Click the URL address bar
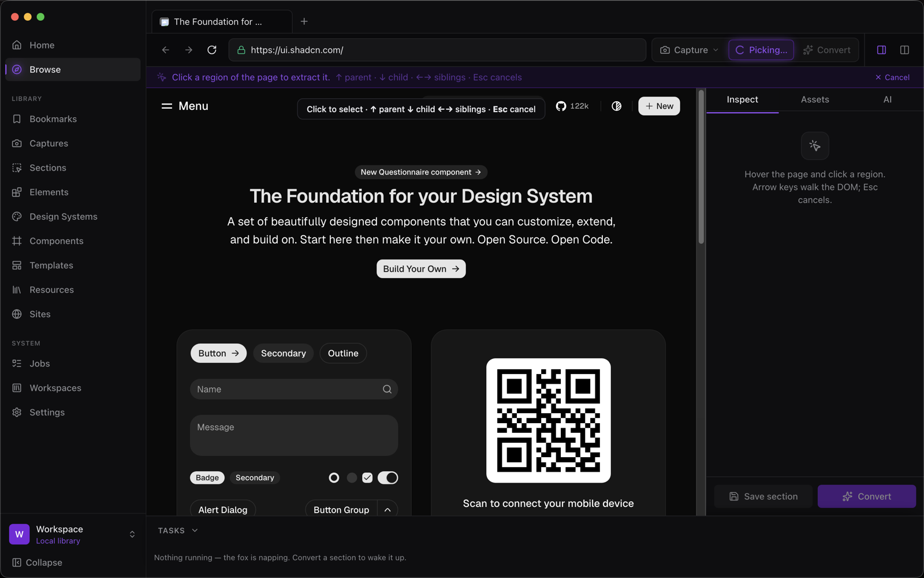This screenshot has height=578, width=924. pos(437,50)
